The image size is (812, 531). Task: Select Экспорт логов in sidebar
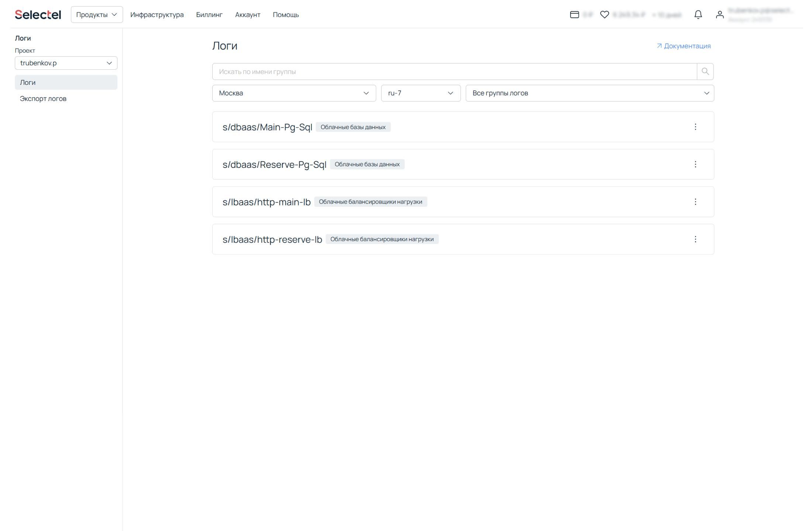(x=43, y=98)
